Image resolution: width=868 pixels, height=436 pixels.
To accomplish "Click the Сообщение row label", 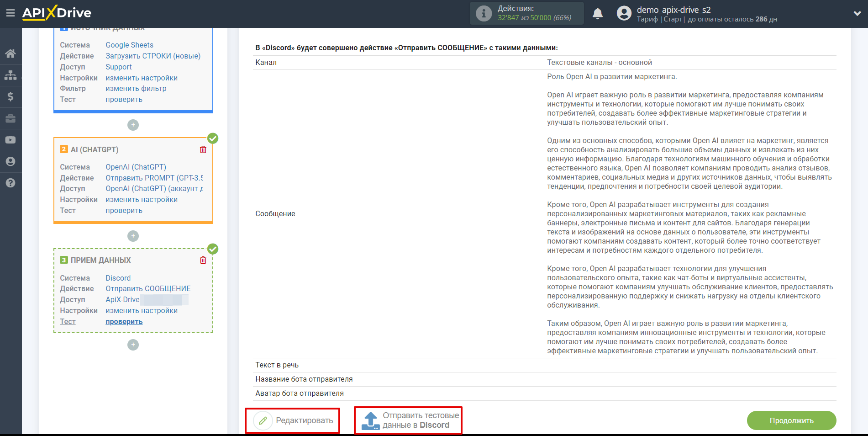I will (x=275, y=213).
